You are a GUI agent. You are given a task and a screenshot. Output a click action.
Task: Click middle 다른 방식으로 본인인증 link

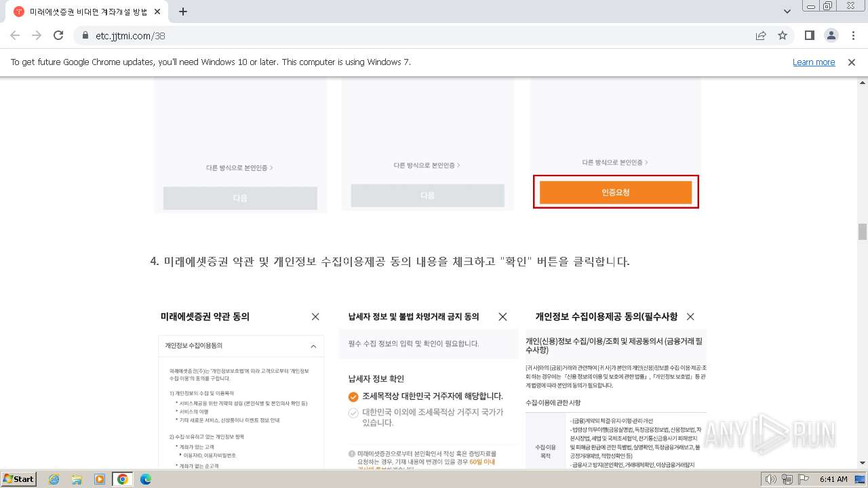tap(427, 165)
